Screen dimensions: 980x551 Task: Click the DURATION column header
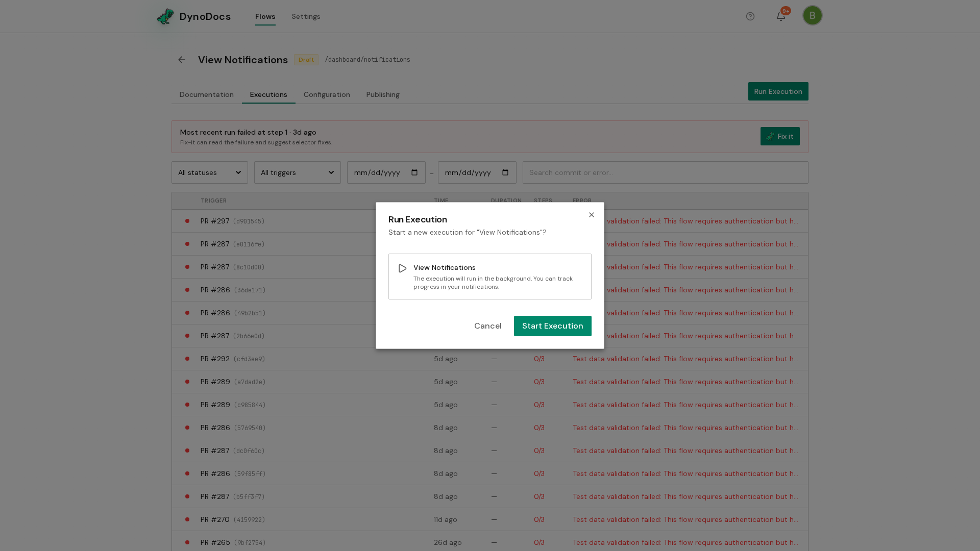click(506, 201)
